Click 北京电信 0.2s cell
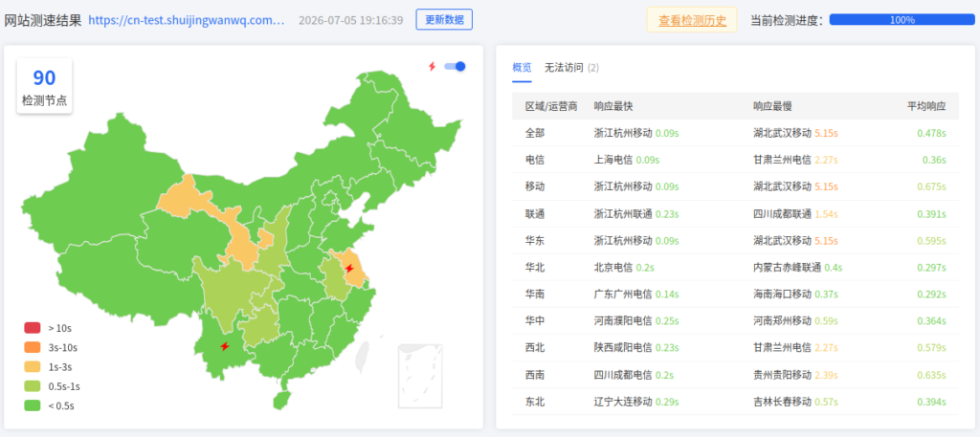Viewport: 980px width, 437px height. (624, 268)
